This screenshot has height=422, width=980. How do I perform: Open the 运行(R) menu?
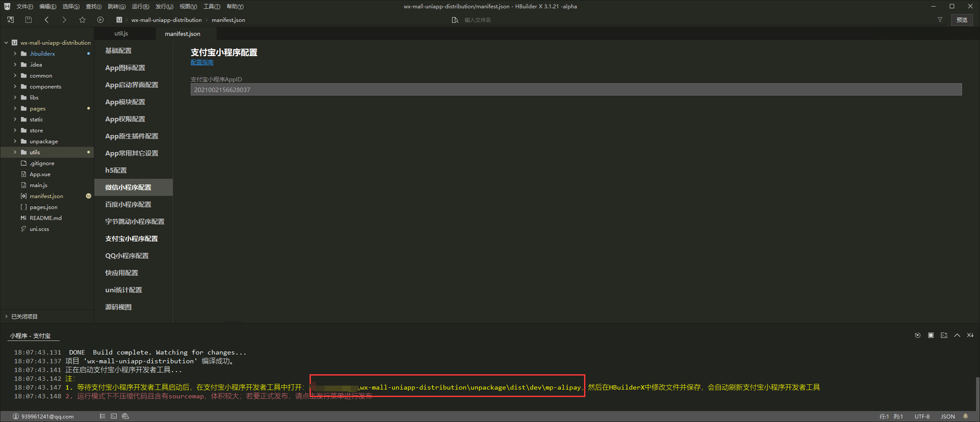[140, 7]
